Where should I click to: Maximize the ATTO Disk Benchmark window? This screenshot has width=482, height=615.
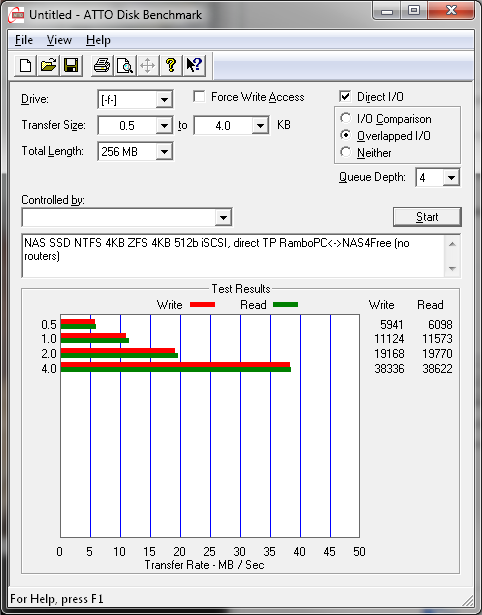point(414,11)
